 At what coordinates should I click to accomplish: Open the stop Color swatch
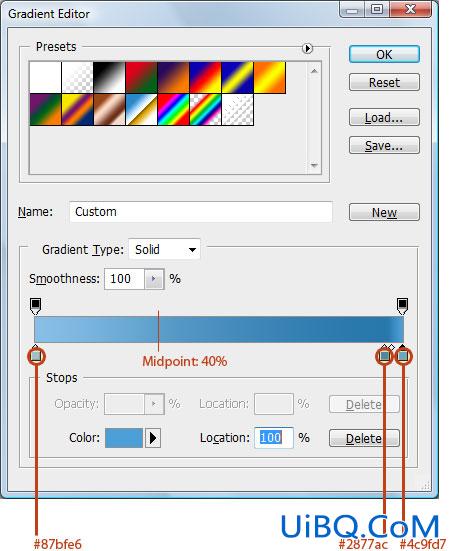(x=124, y=438)
